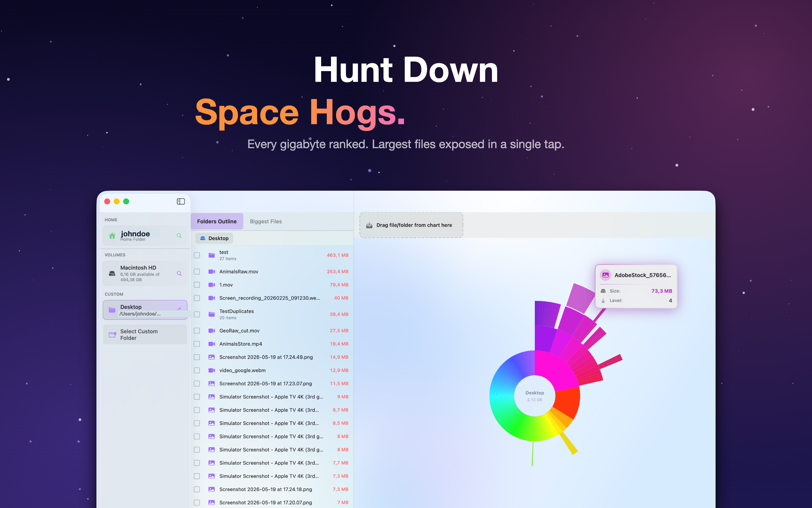Check the GeoRaw_cut.mov checkbox
This screenshot has width=812, height=508.
pos(197,330)
